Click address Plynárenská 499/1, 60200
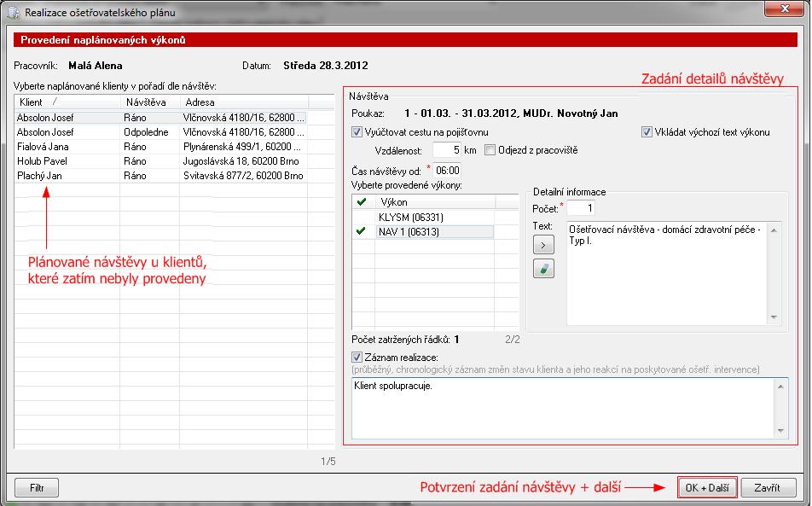 (242, 147)
